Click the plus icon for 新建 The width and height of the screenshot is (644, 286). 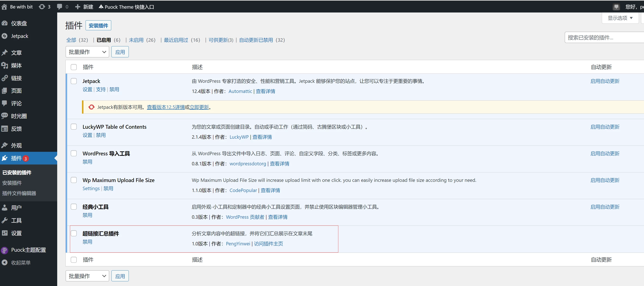[78, 7]
